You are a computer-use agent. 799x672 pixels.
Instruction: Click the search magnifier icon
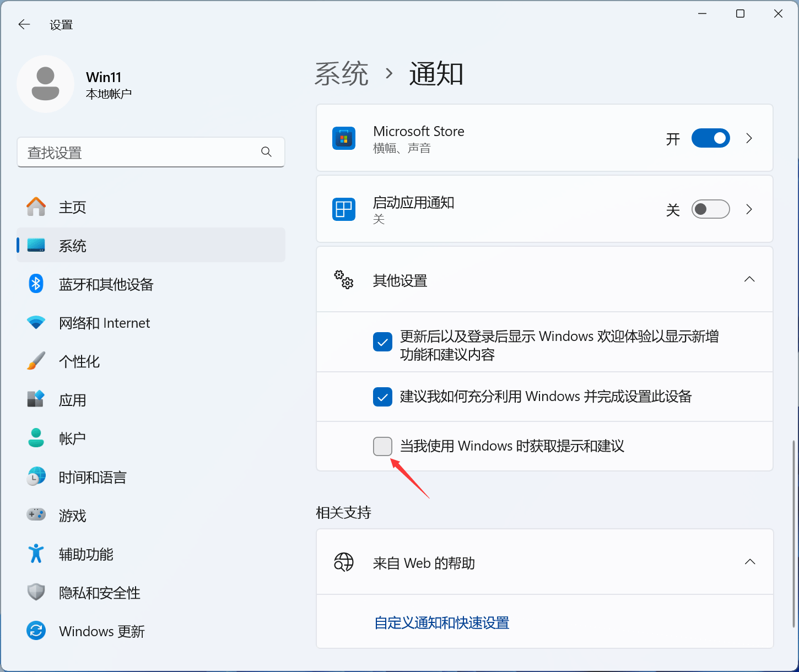266,152
